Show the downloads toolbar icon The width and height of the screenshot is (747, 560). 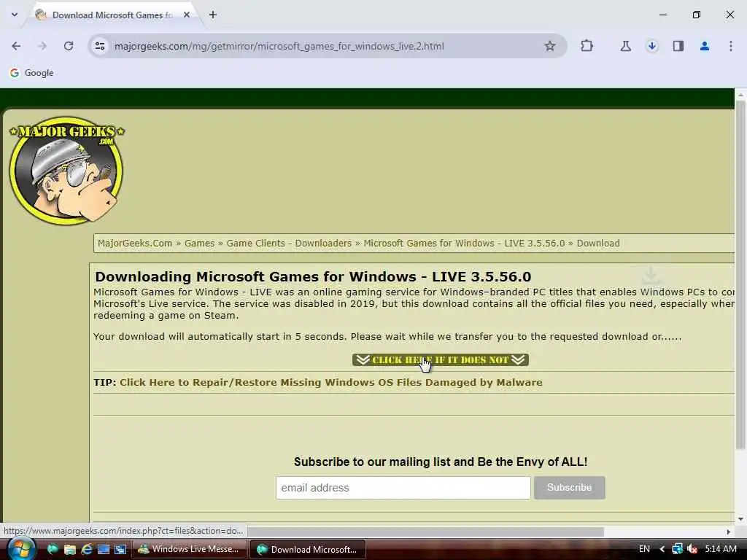point(651,46)
